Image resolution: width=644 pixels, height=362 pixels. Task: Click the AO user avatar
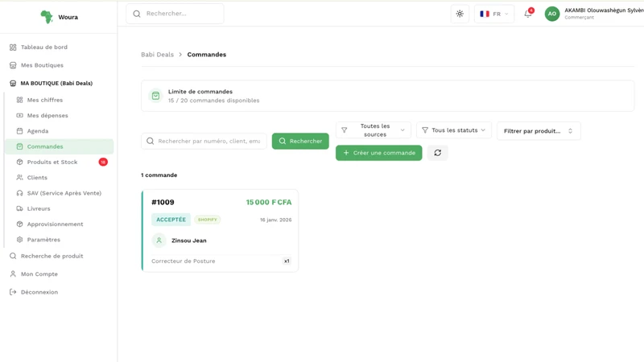coord(552,14)
